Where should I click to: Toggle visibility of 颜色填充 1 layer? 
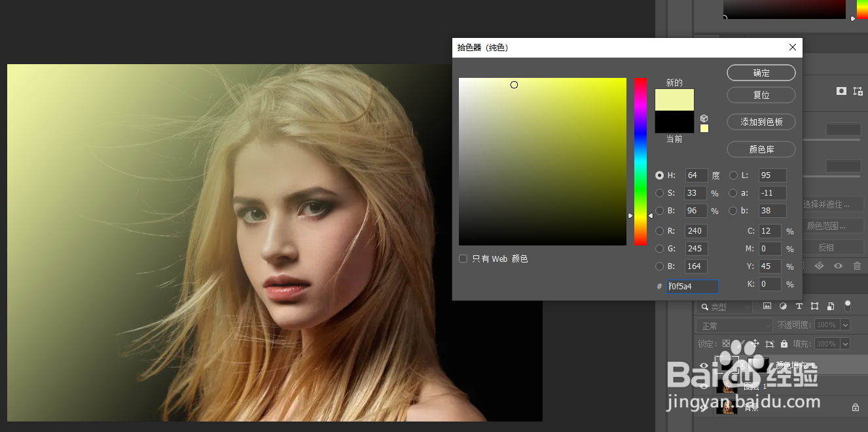pyautogui.click(x=704, y=365)
